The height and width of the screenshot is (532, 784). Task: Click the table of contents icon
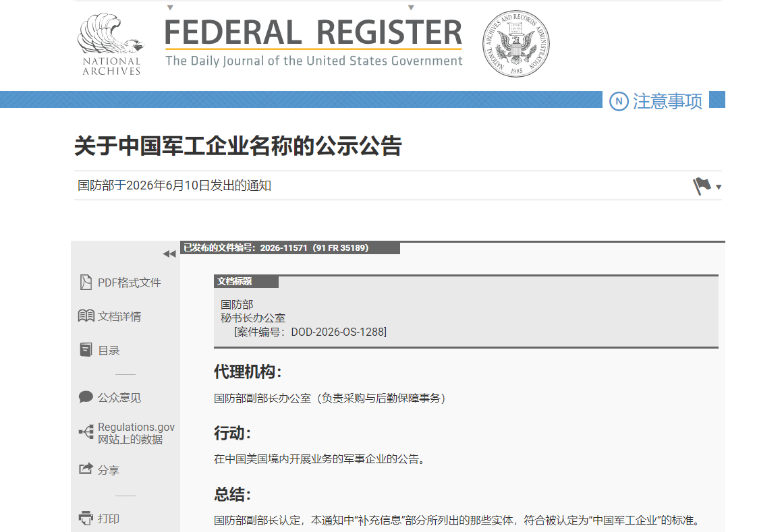click(x=86, y=350)
